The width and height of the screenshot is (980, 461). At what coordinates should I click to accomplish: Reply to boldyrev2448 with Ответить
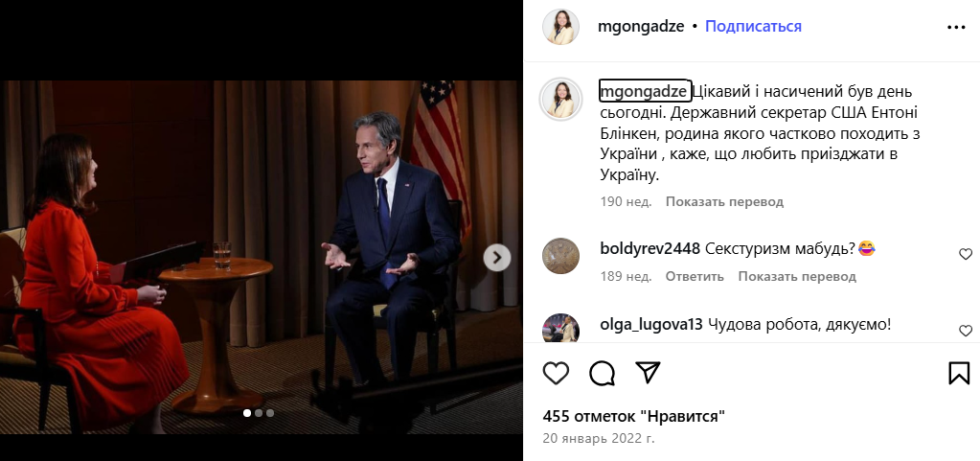695,276
